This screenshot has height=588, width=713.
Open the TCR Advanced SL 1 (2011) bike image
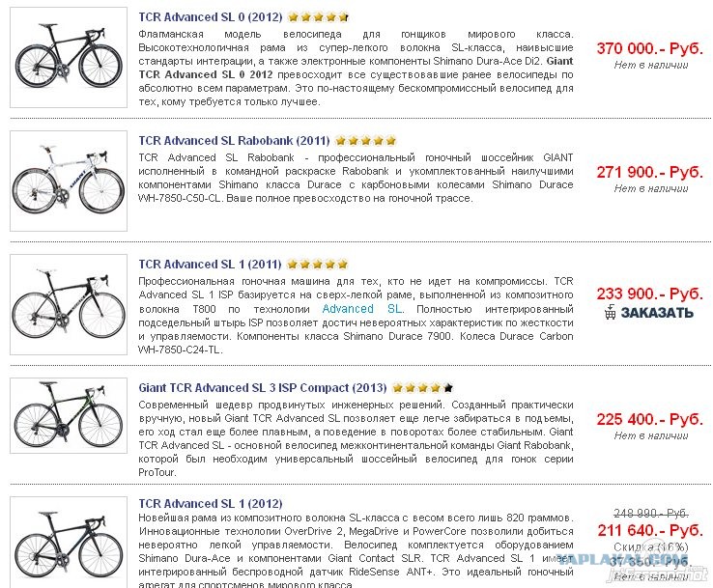(69, 304)
